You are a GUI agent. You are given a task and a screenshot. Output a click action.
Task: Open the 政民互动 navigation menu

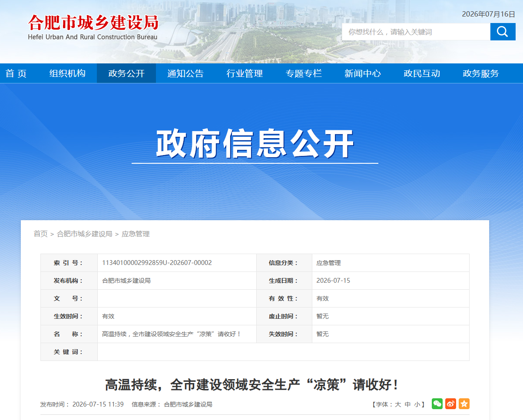422,73
